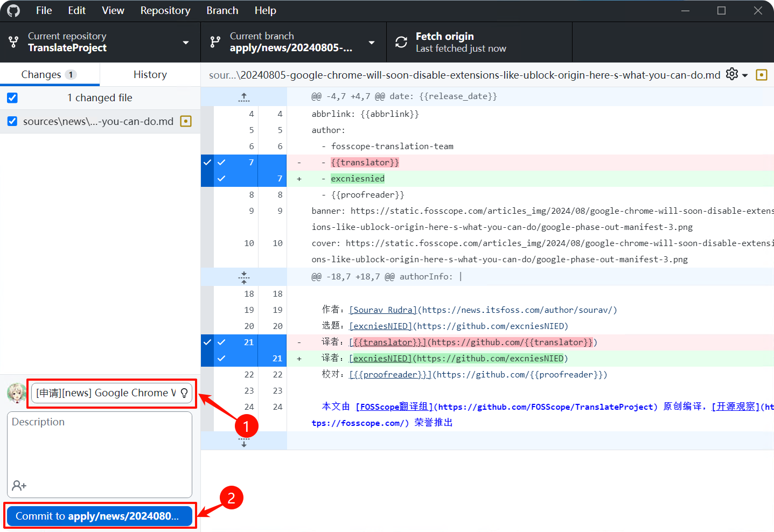774x532 pixels.
Task: Toggle inclusion of added line 21
Action: [221, 358]
